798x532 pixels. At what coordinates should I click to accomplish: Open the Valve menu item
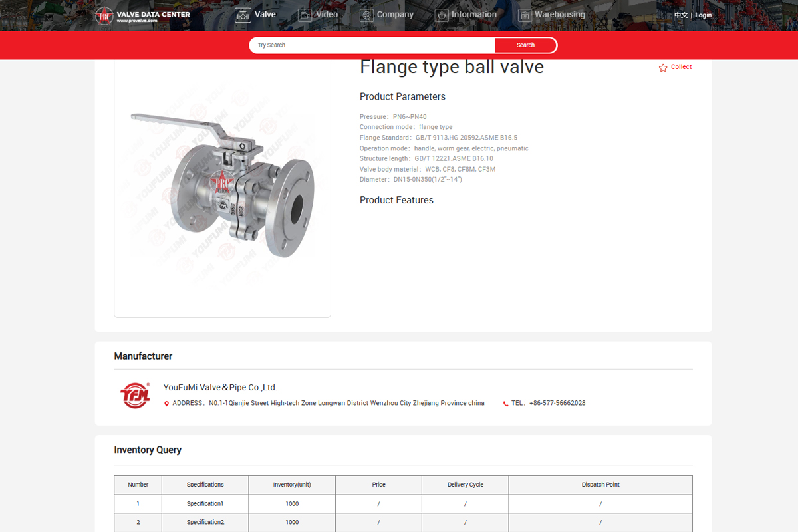click(265, 15)
